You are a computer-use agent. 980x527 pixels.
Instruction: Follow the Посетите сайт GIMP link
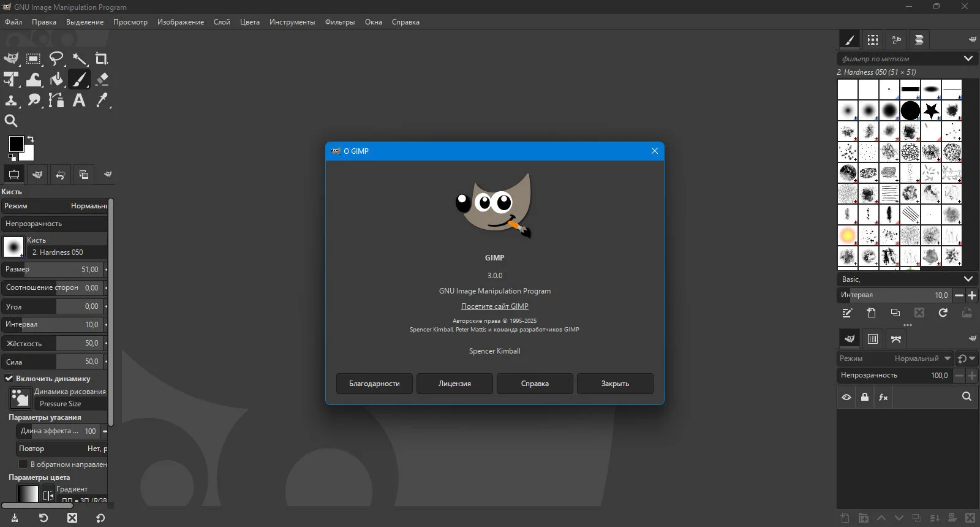click(495, 306)
